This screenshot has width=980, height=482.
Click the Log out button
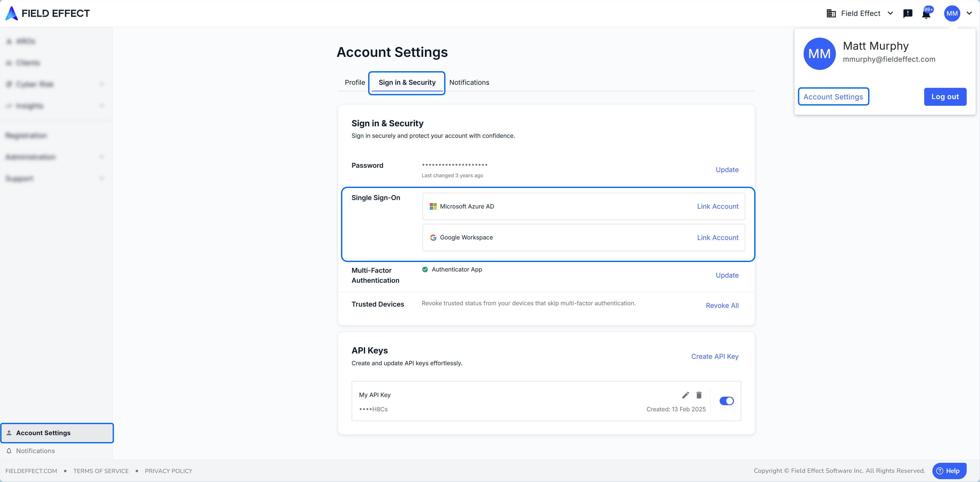[x=945, y=97]
